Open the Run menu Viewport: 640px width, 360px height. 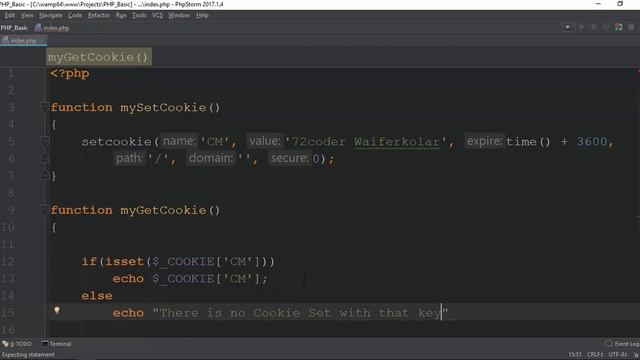(121, 16)
